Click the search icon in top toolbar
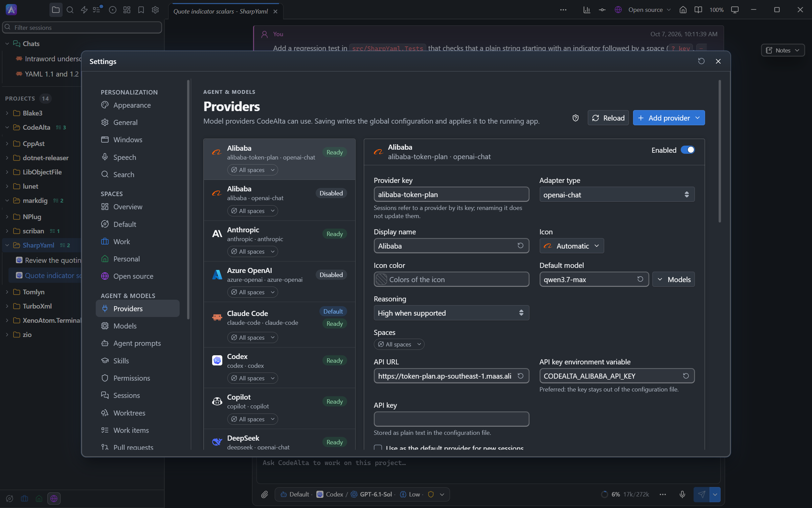 pyautogui.click(x=70, y=10)
